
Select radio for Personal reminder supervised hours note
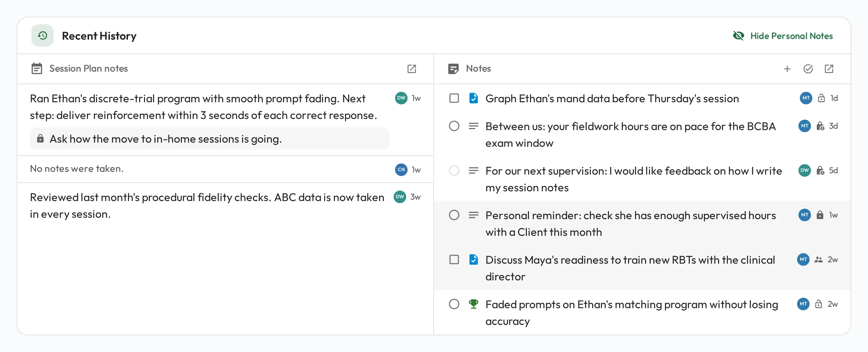(454, 215)
